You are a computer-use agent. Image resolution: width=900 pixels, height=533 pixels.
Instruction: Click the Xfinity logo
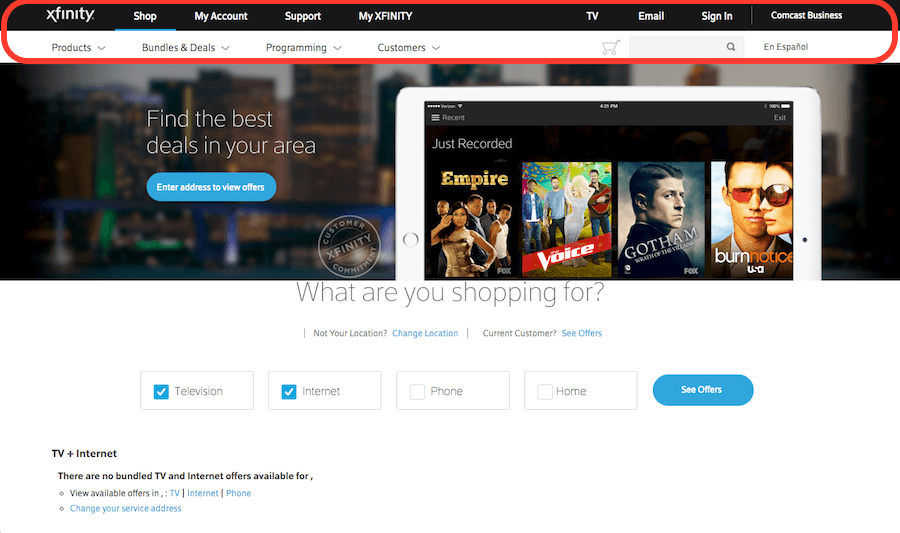point(70,15)
